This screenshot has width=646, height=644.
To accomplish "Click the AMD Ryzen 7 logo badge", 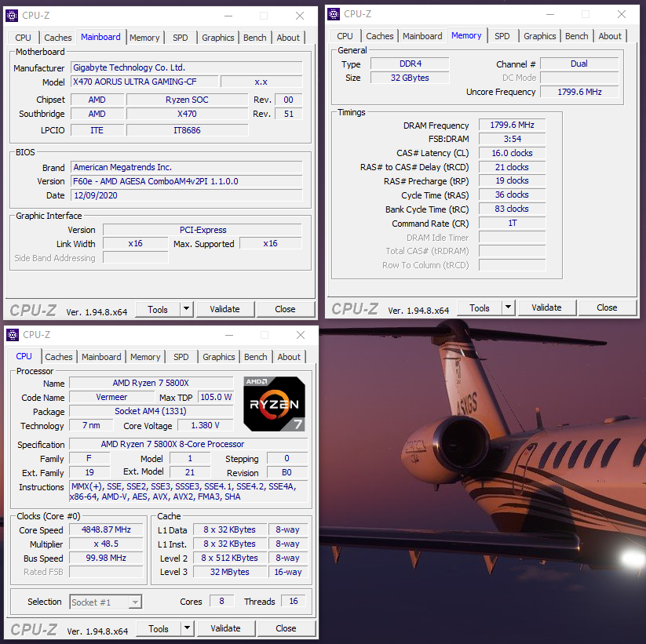I will 275,404.
